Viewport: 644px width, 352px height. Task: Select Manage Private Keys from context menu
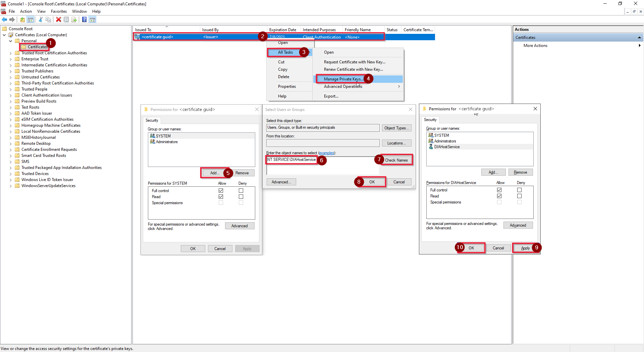pos(343,79)
